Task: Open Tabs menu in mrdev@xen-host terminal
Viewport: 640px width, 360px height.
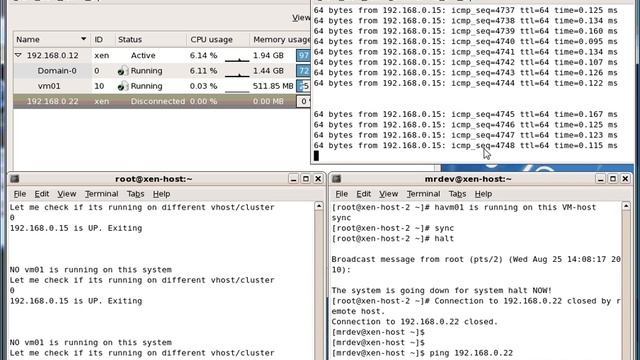Action: [x=457, y=194]
